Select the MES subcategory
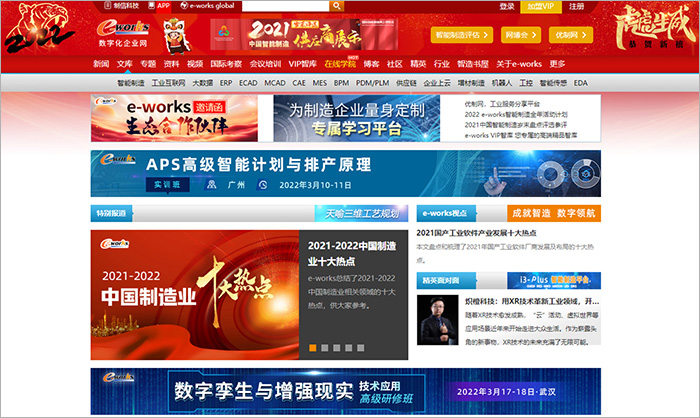 (x=320, y=83)
